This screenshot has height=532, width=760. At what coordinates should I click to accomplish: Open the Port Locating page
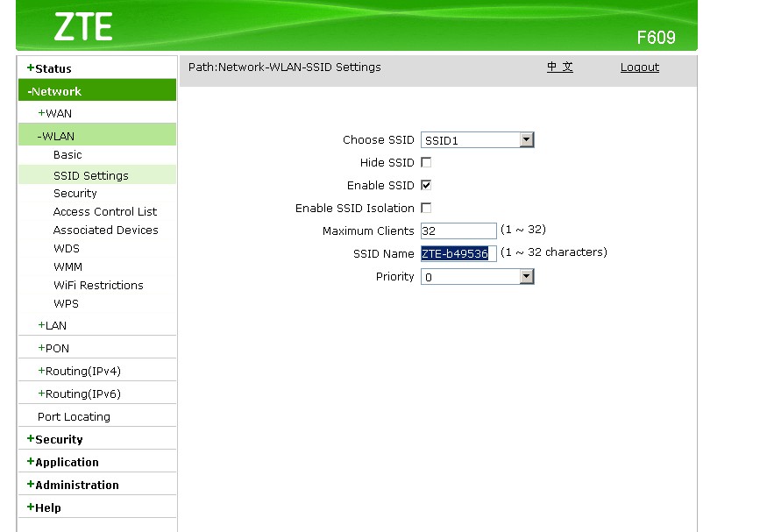72,415
